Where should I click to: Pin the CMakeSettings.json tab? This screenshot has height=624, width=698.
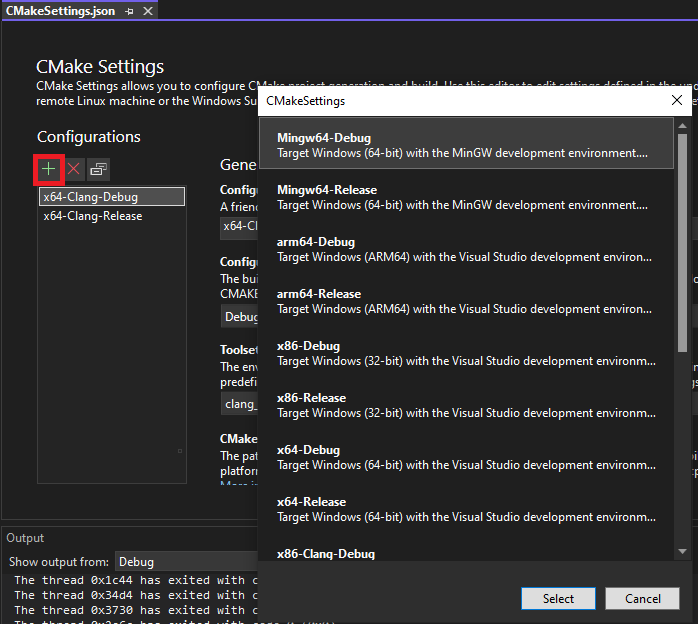point(129,11)
